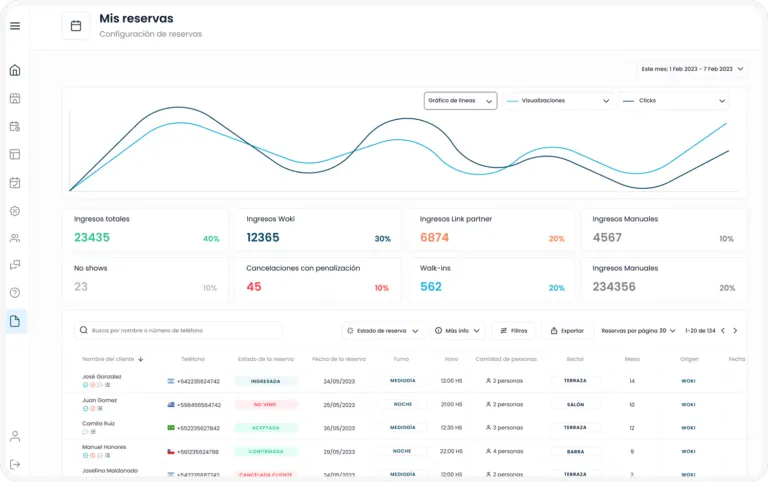
Task: Click the users group icon in the sidebar
Action: pyautogui.click(x=15, y=238)
